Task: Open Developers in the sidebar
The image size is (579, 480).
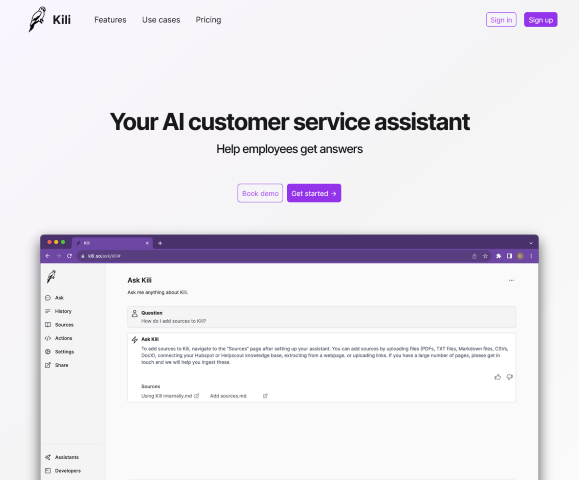Action: (x=63, y=471)
